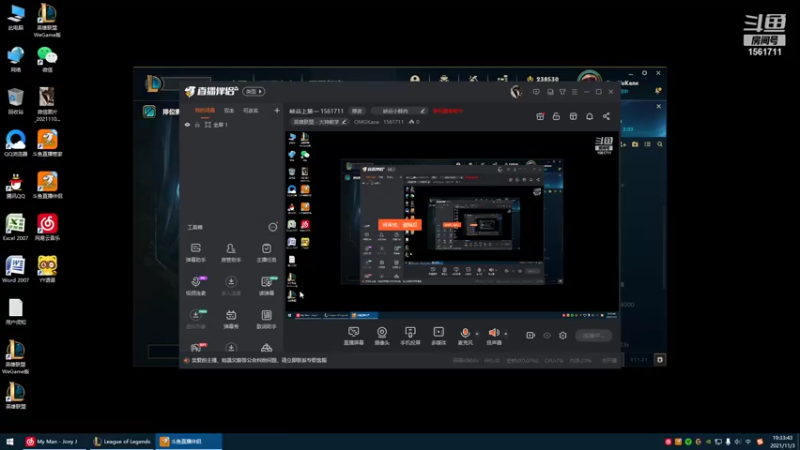The height and width of the screenshot is (450, 800).
Task: Open the inbox icon in title bar
Action: coord(550,92)
